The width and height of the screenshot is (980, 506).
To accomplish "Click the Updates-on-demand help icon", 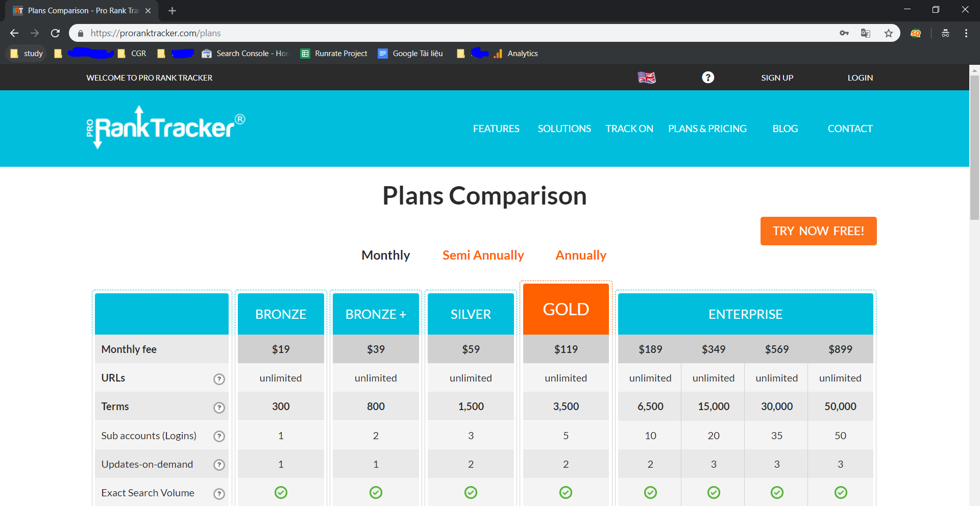I will (219, 465).
